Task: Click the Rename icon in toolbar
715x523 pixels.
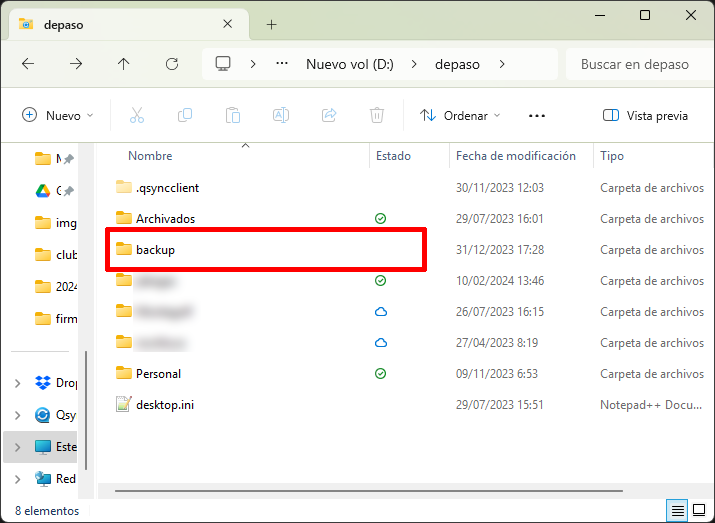Action: click(281, 116)
